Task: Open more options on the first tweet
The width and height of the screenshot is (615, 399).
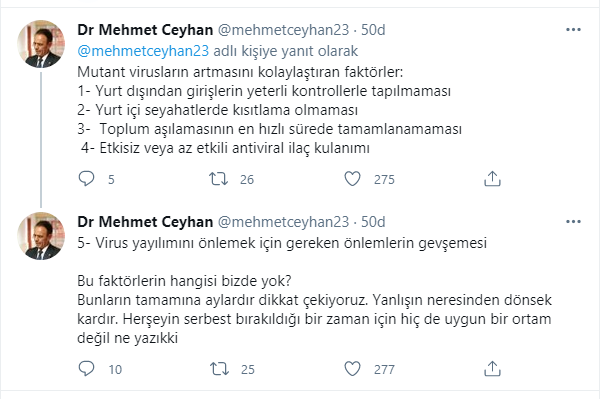Action: (x=573, y=30)
